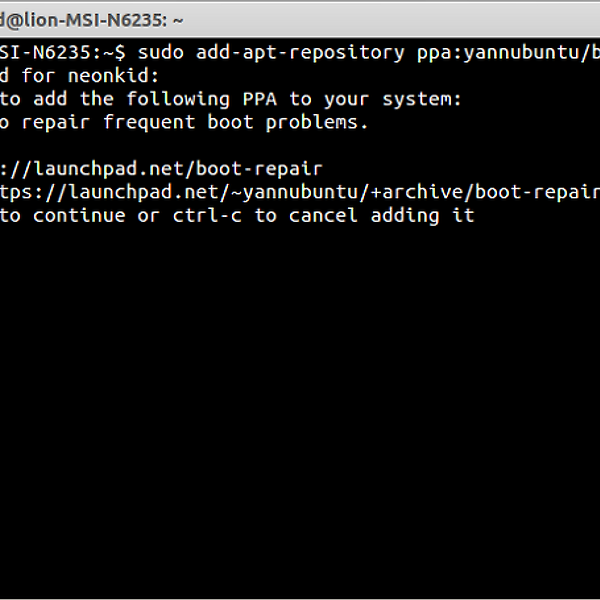Viewport: 600px width, 600px height.
Task: Click the lion-MSI-N6235 terminal title bar
Action: pyautogui.click(x=300, y=20)
